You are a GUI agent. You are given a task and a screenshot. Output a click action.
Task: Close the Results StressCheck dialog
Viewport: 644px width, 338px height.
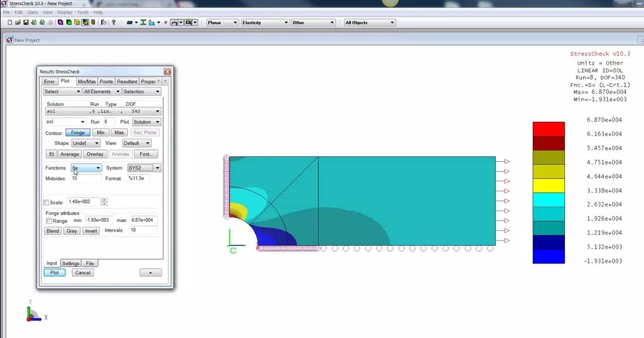(167, 71)
